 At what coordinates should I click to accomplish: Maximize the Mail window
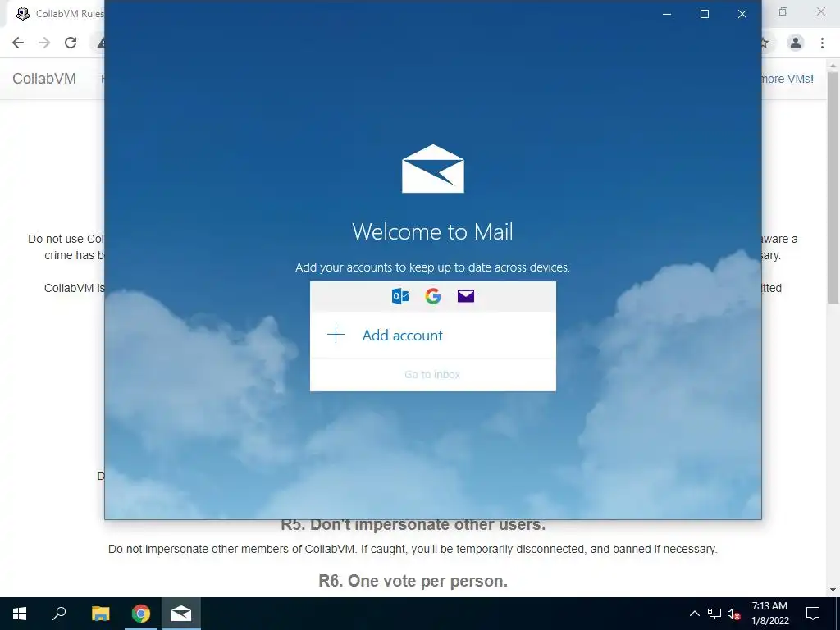(705, 14)
